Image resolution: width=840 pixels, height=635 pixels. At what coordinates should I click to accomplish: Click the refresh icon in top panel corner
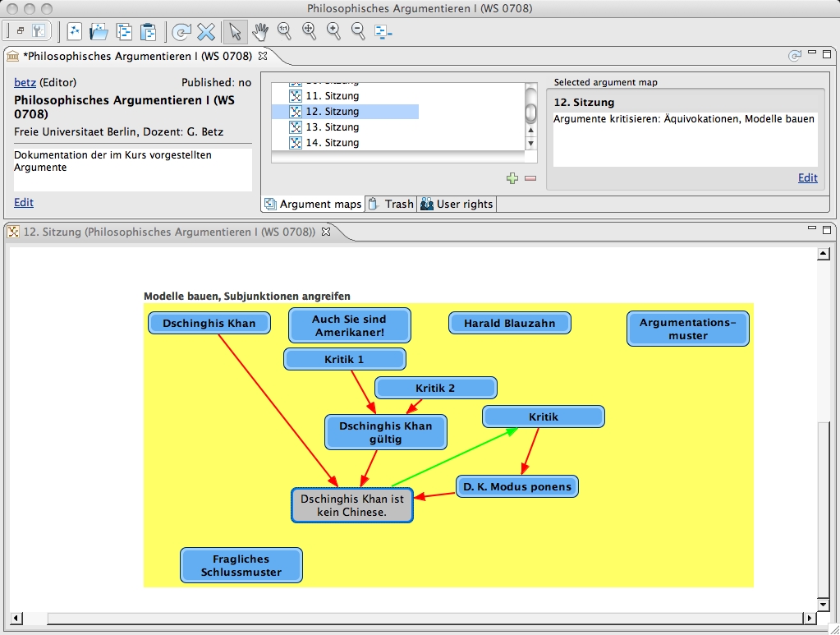click(795, 55)
